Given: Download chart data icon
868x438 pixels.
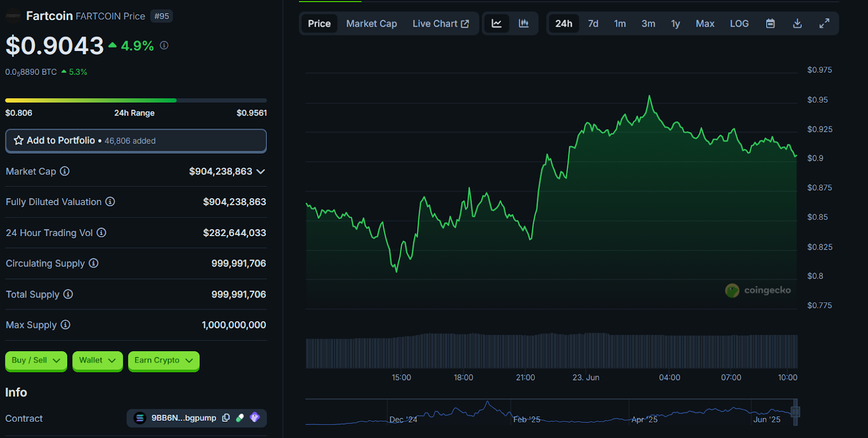Looking at the screenshot, I should coord(797,23).
